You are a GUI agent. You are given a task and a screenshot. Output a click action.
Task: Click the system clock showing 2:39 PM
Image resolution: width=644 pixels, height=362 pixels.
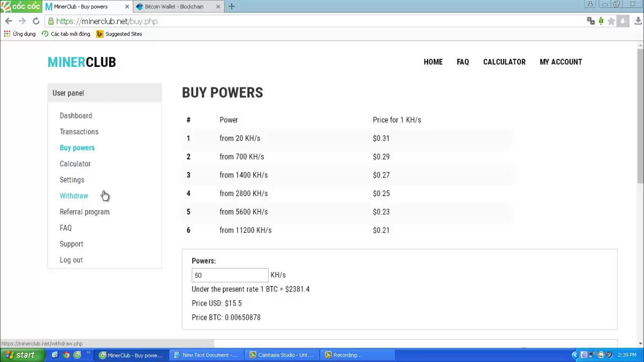[x=627, y=355]
